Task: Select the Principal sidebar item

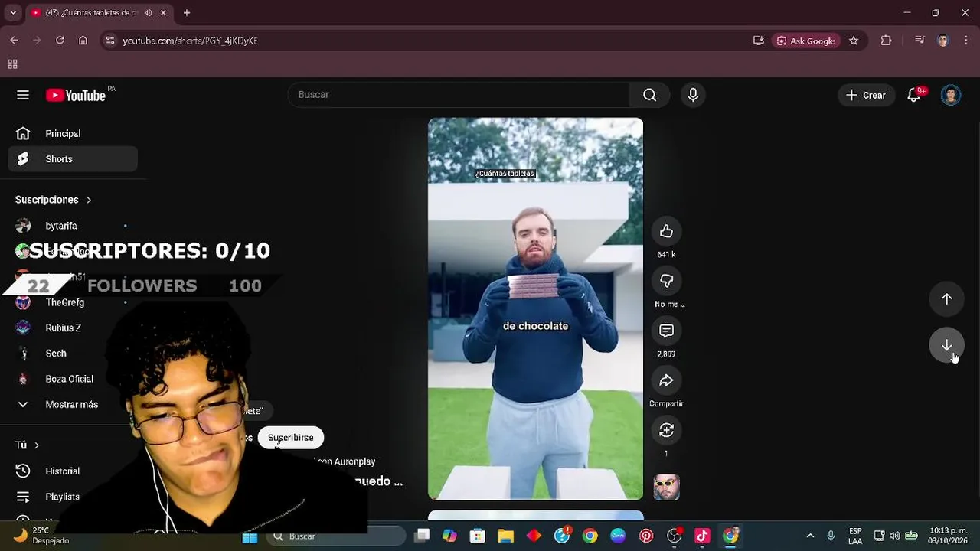Action: (73, 133)
